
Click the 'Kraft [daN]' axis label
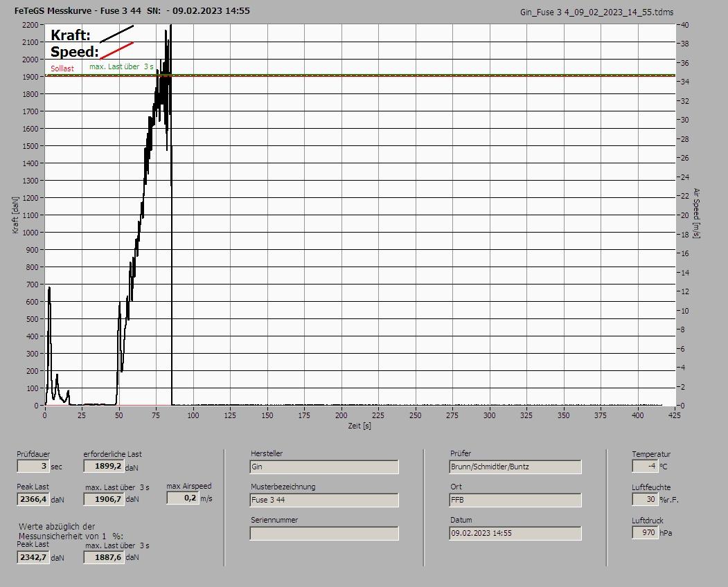15,215
